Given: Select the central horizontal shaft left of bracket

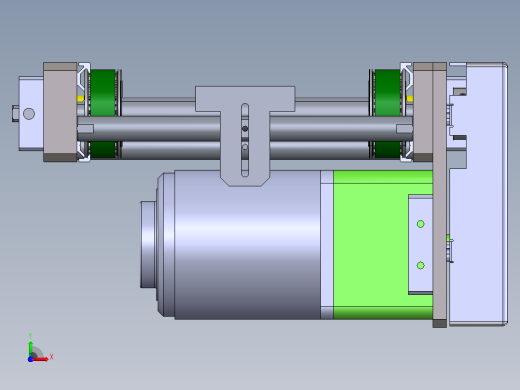Looking at the screenshot, I should [149, 128].
